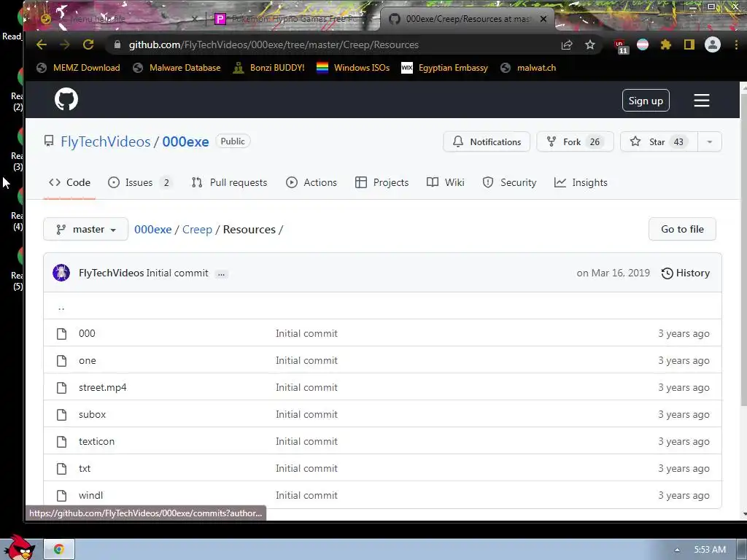The width and height of the screenshot is (747, 560).
Task: Expand the Star options dropdown arrow
Action: (x=709, y=142)
